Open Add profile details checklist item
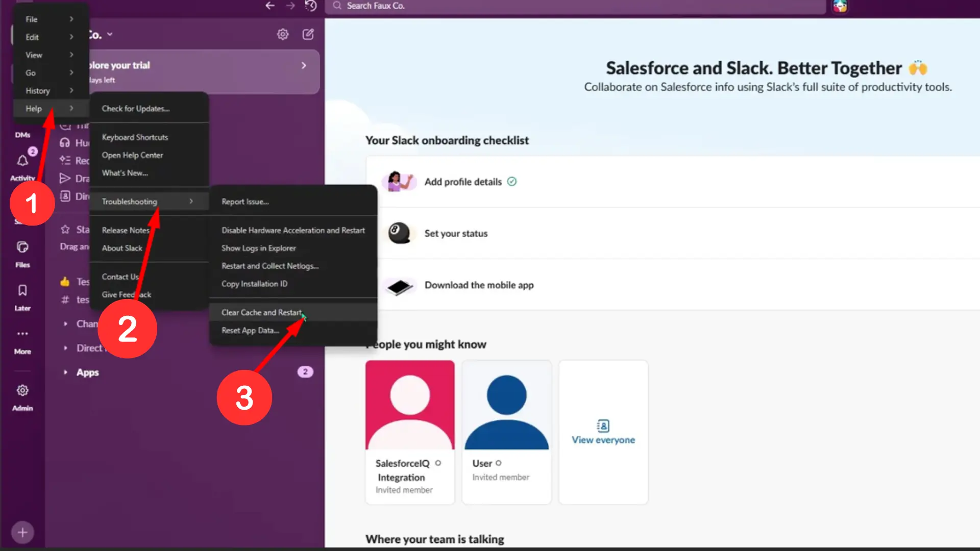 [x=673, y=181]
